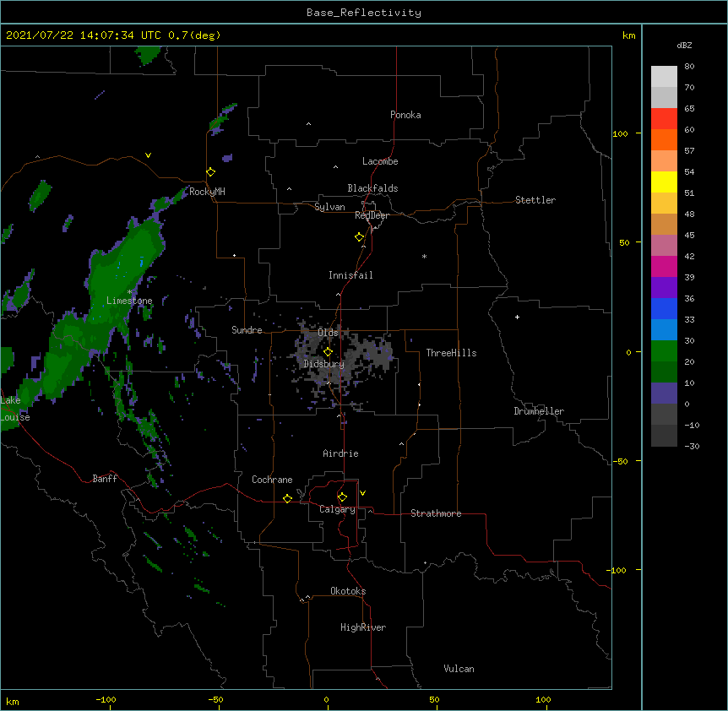
Task: Click the Vulcan town label
Action: click(459, 669)
